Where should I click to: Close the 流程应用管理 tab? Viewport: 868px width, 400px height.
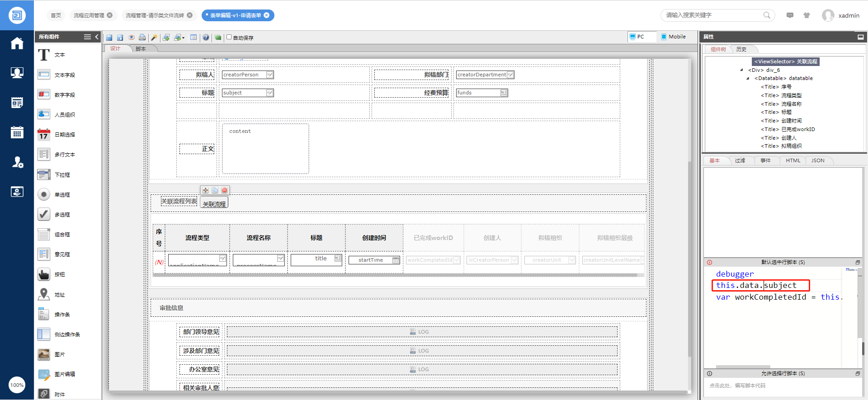[110, 15]
